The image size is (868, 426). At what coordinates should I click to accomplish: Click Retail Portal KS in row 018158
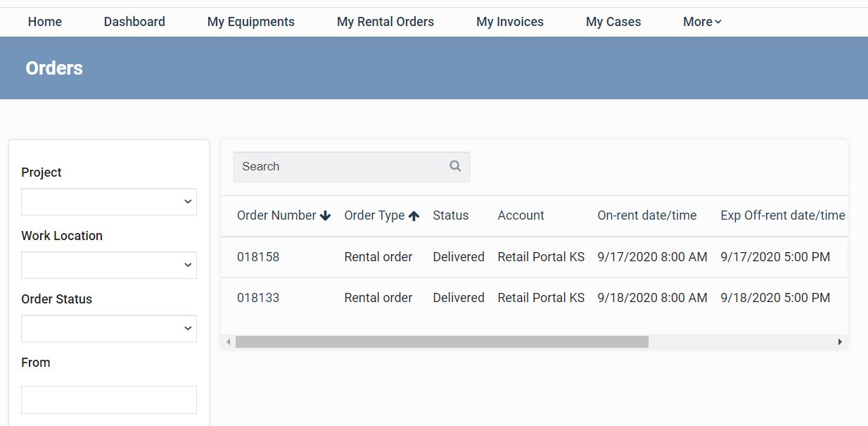pyautogui.click(x=542, y=257)
